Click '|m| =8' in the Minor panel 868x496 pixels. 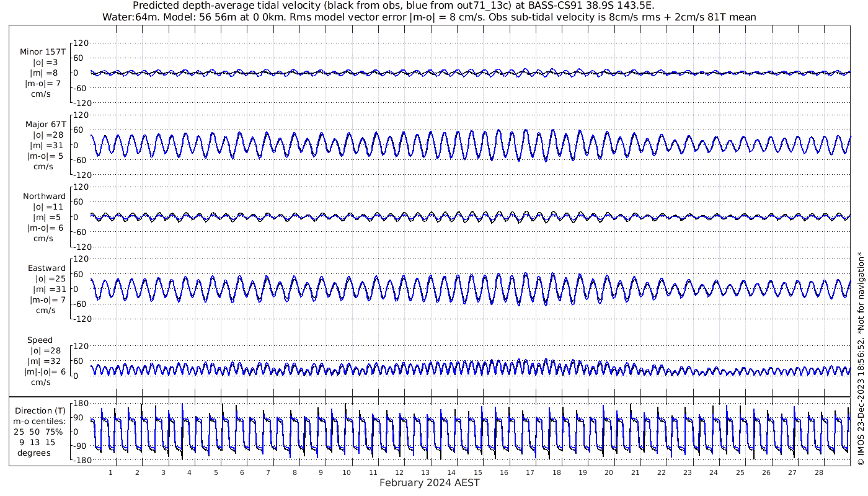tap(46, 73)
